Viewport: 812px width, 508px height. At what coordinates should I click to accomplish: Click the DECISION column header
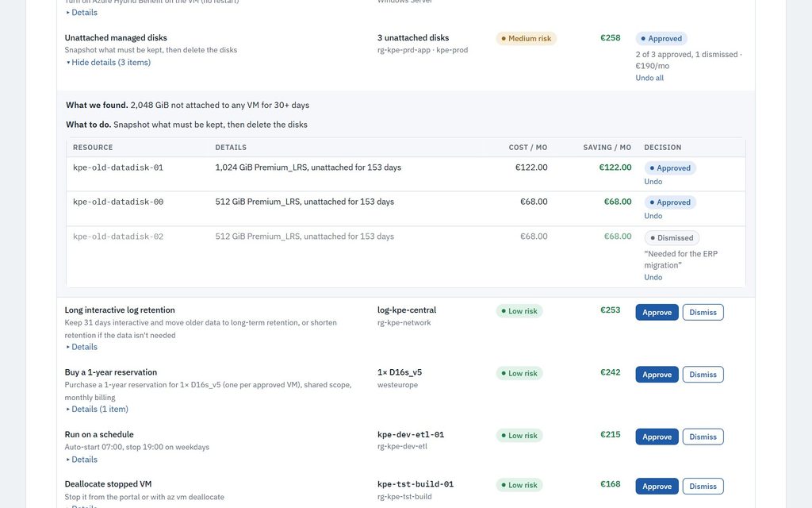point(663,147)
